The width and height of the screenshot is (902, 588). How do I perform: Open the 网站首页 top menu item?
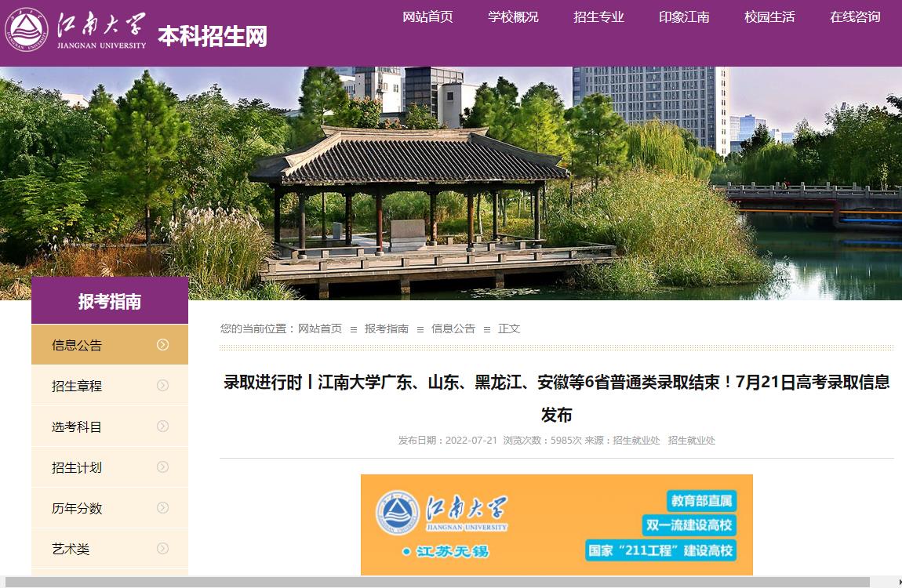pos(427,17)
